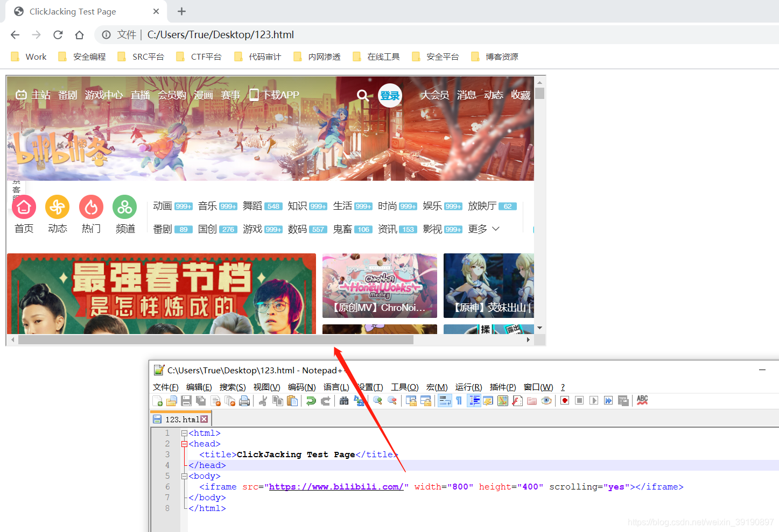
Task: Print the document using the printer icon
Action: coord(244,401)
